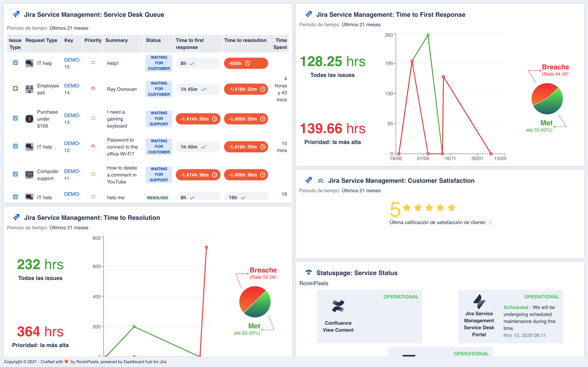Click the Dashboard hub for Jira footer link
This screenshot has height=367, width=588.
coord(145,362)
